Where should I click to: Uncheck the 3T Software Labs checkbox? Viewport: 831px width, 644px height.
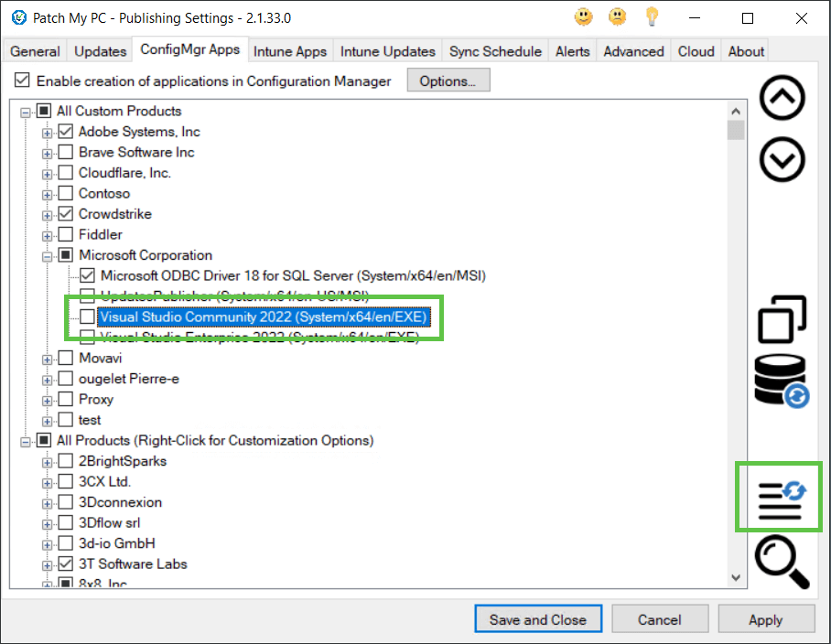pos(66,563)
